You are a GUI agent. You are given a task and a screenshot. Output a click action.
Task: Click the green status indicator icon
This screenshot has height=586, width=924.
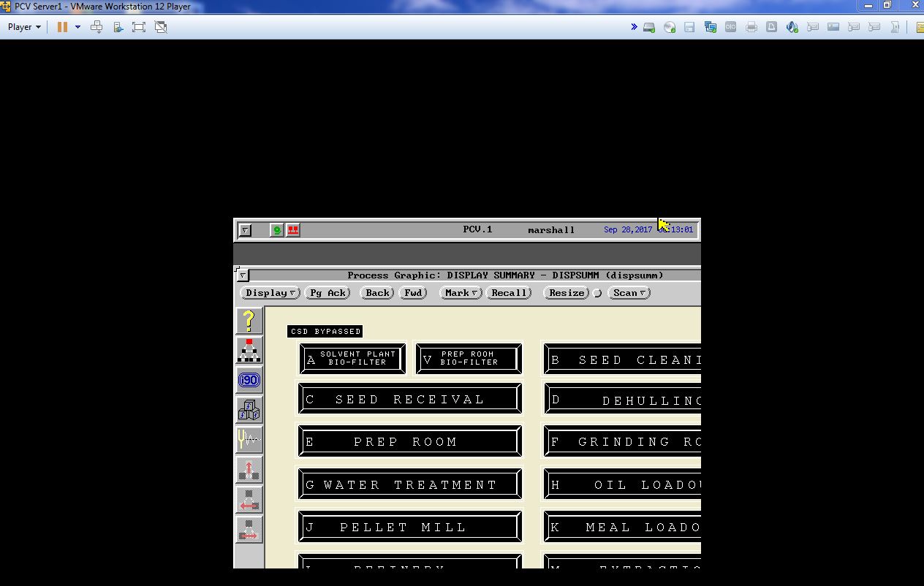tap(276, 230)
